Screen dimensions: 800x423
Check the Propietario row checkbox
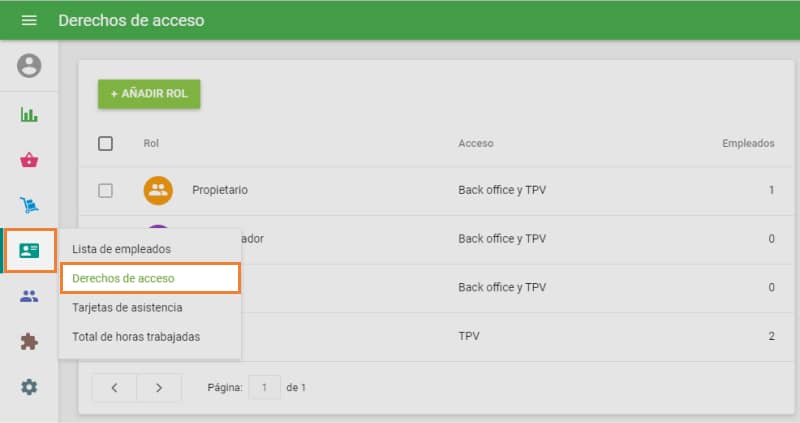pos(105,190)
